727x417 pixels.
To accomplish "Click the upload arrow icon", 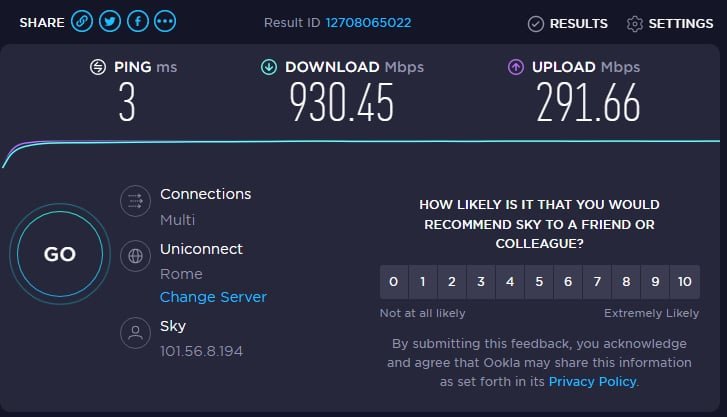I will (516, 67).
